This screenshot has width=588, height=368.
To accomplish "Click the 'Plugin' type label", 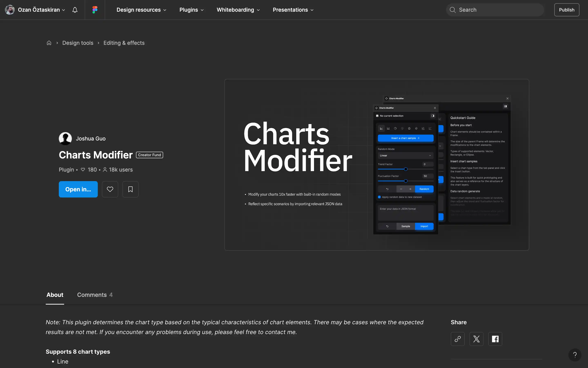I will pos(66,170).
